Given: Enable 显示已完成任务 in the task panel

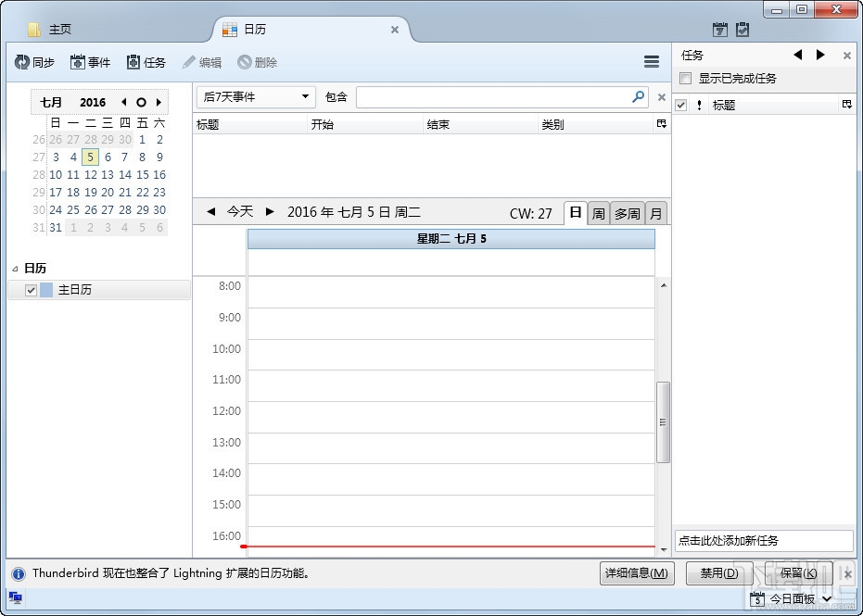Looking at the screenshot, I should point(685,78).
